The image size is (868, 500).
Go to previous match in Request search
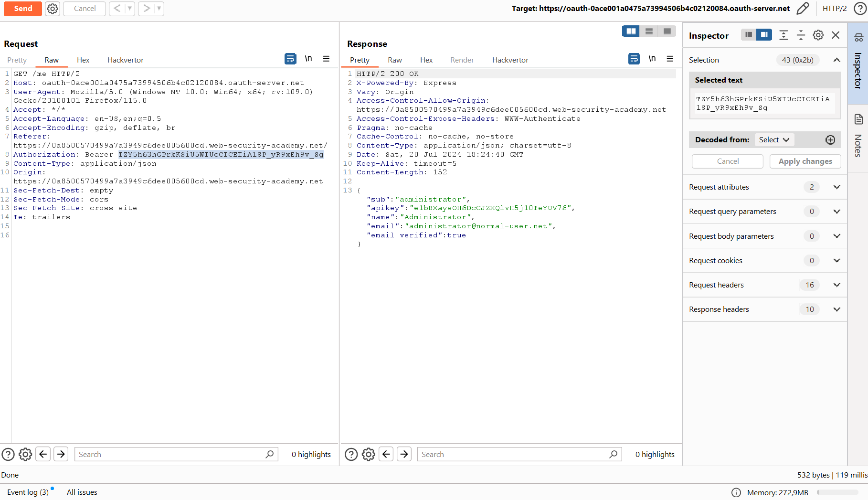point(43,454)
